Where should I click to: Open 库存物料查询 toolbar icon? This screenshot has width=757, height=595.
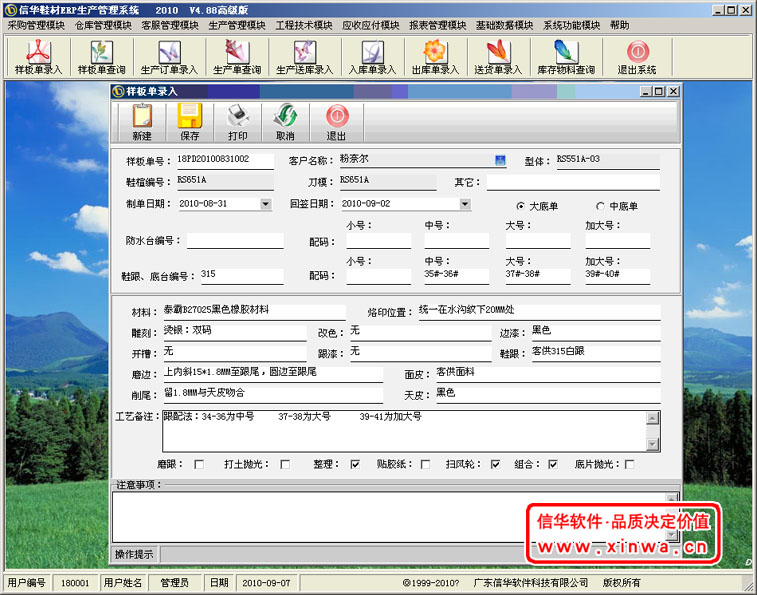(566, 57)
